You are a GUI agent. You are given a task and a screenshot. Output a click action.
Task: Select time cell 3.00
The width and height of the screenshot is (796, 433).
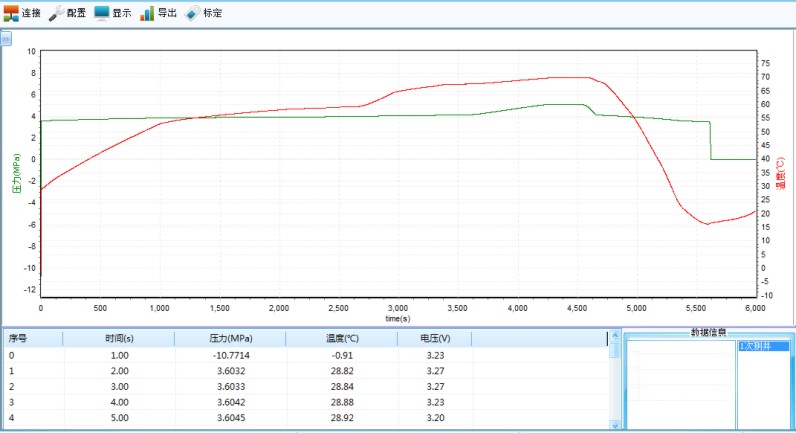[120, 387]
